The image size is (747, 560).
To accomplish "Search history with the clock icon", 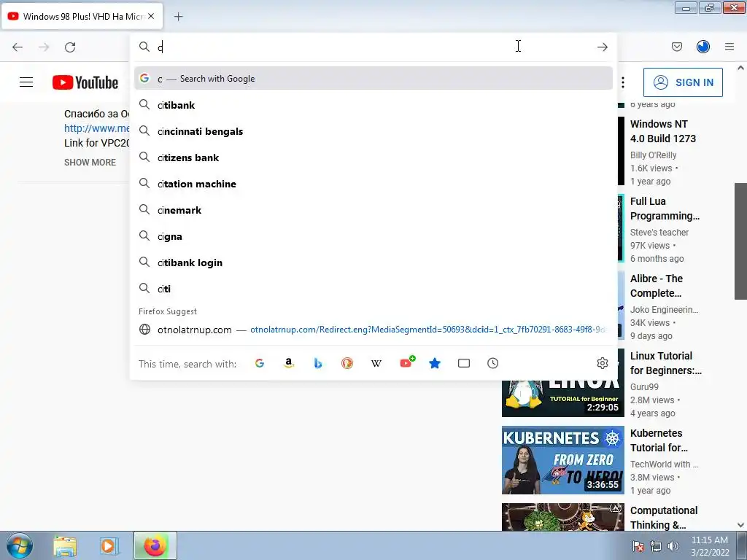I will [492, 363].
